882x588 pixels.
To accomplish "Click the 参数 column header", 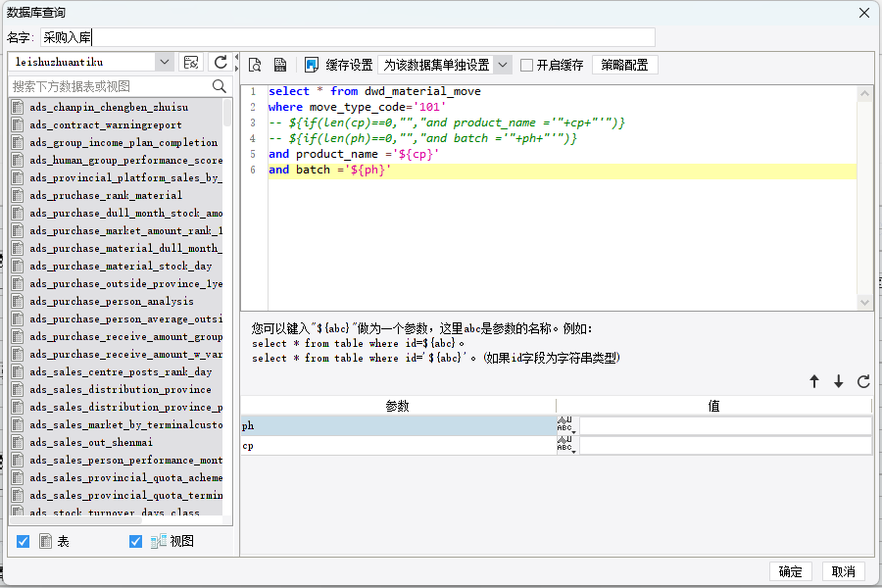I will (x=398, y=406).
